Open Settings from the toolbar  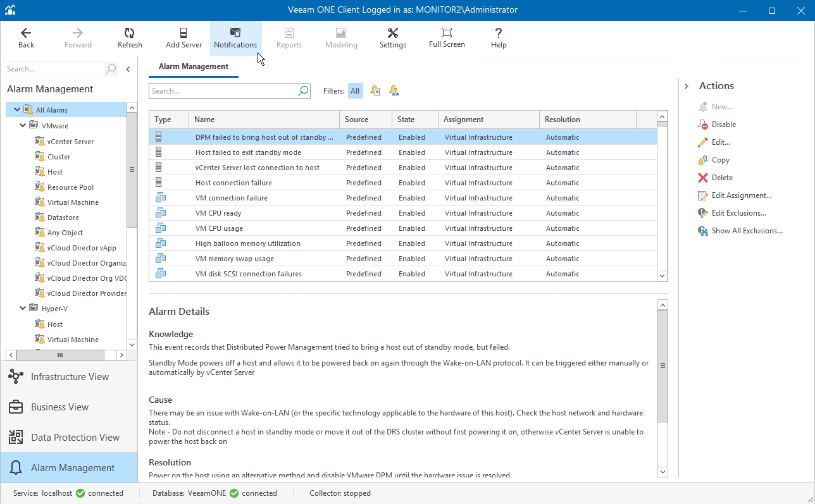point(392,37)
